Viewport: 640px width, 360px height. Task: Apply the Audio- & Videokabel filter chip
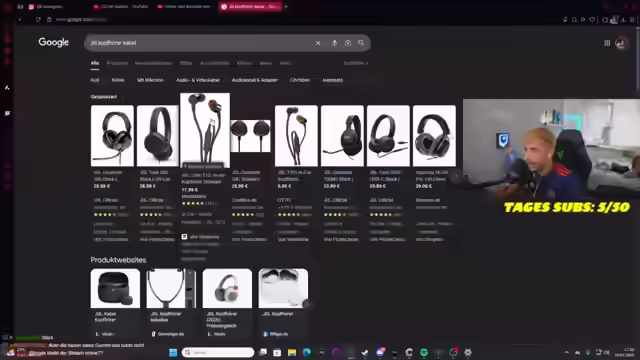(198, 80)
